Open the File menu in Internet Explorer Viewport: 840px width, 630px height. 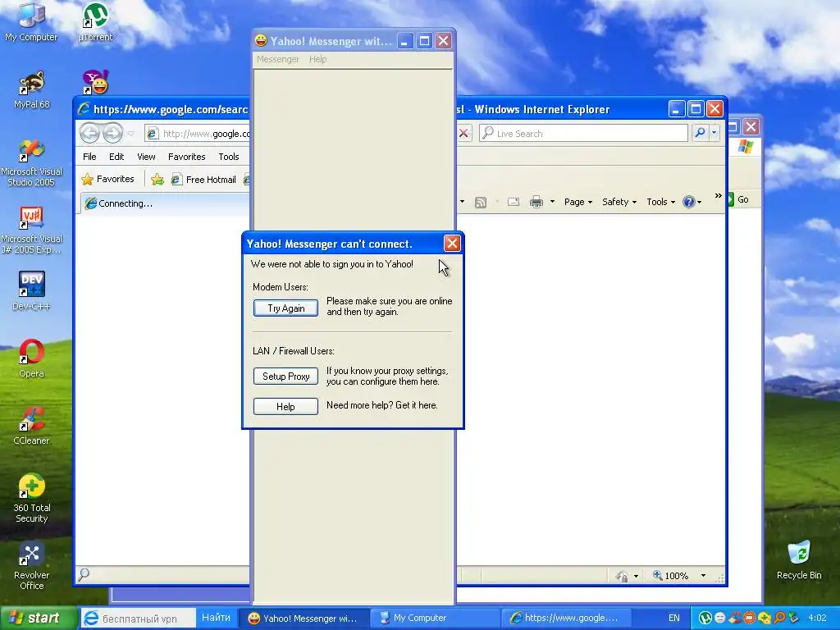[89, 157]
